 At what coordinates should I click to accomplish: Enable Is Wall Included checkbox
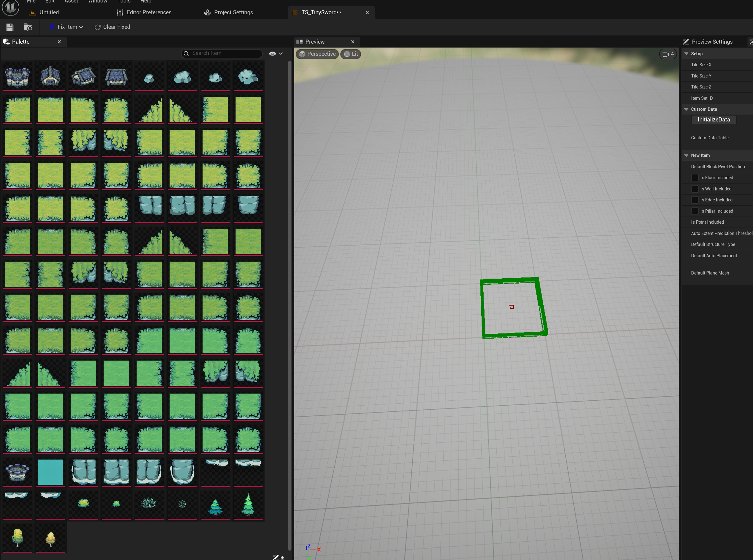click(694, 189)
